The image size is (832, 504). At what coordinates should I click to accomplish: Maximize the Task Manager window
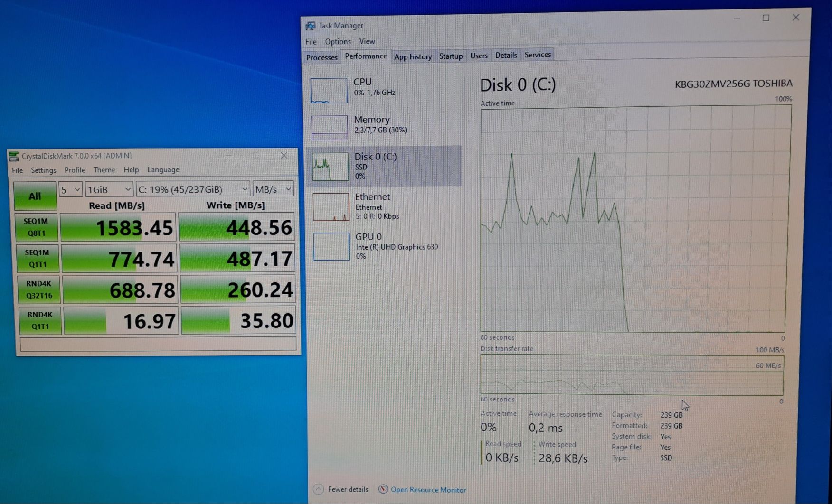click(x=766, y=18)
